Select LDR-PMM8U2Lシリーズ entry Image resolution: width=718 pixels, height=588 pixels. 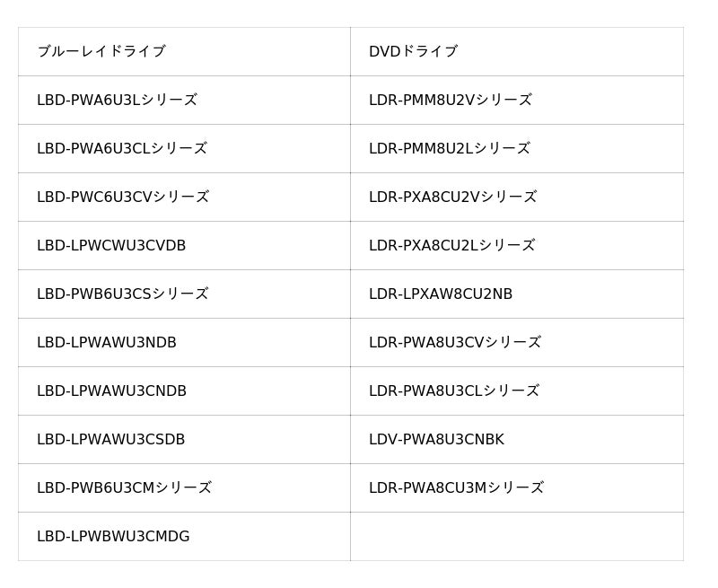(x=517, y=148)
